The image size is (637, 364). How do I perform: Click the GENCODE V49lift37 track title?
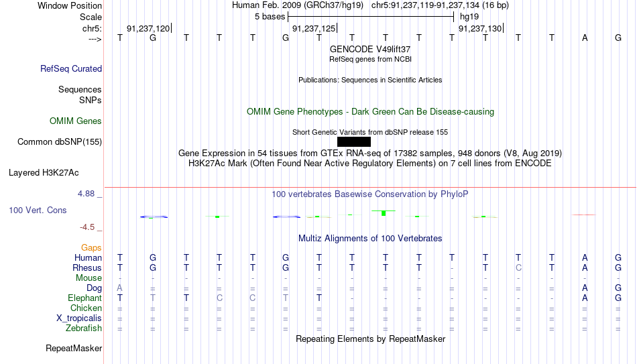[370, 49]
